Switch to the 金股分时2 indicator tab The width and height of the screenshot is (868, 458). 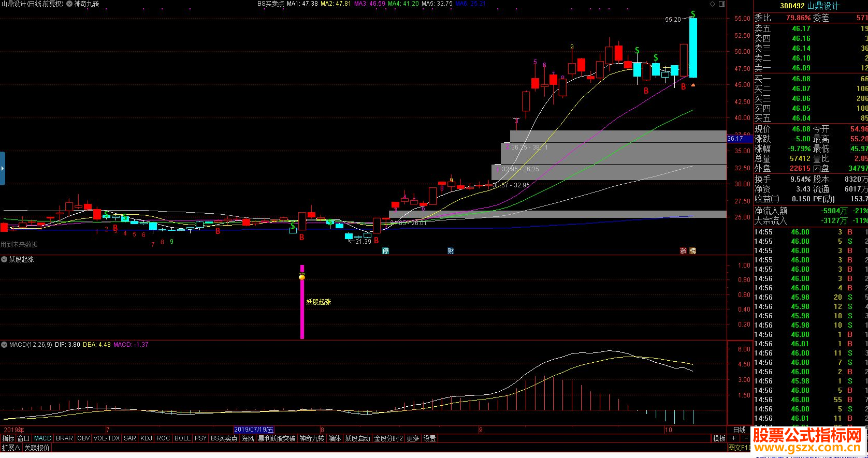pos(389,438)
